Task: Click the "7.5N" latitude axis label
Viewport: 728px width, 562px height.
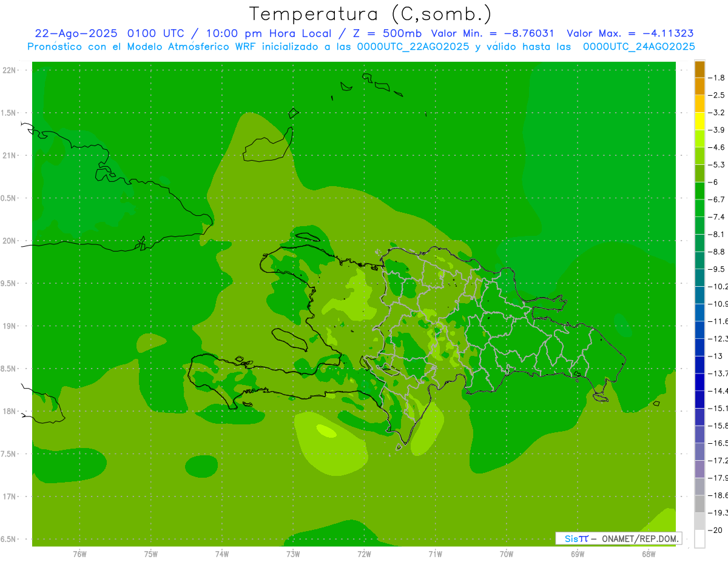Action: pyautogui.click(x=8, y=454)
